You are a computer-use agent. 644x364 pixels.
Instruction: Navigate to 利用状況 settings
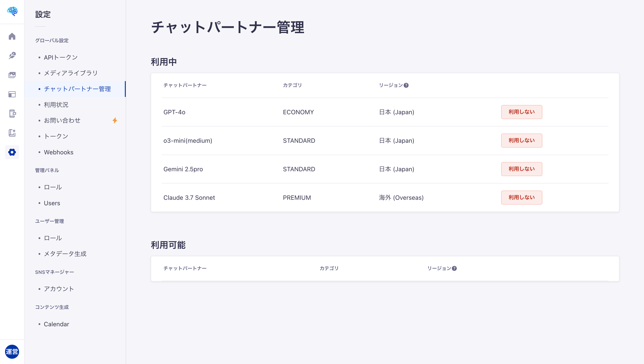(56, 105)
